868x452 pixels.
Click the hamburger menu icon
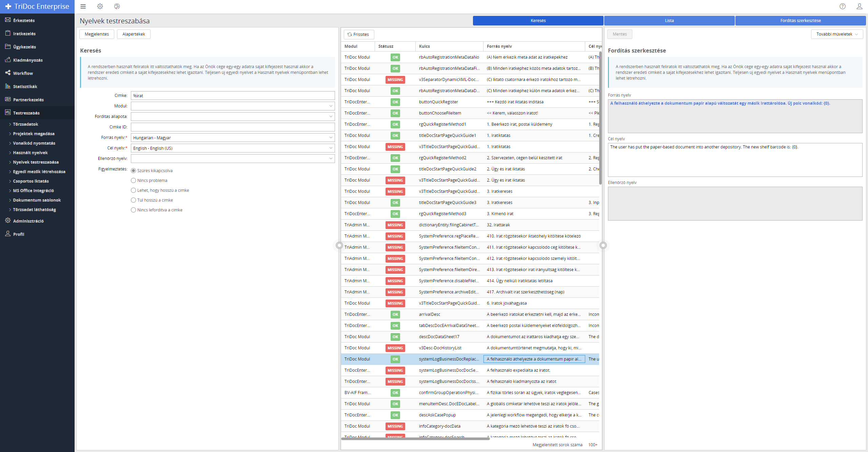tap(83, 6)
